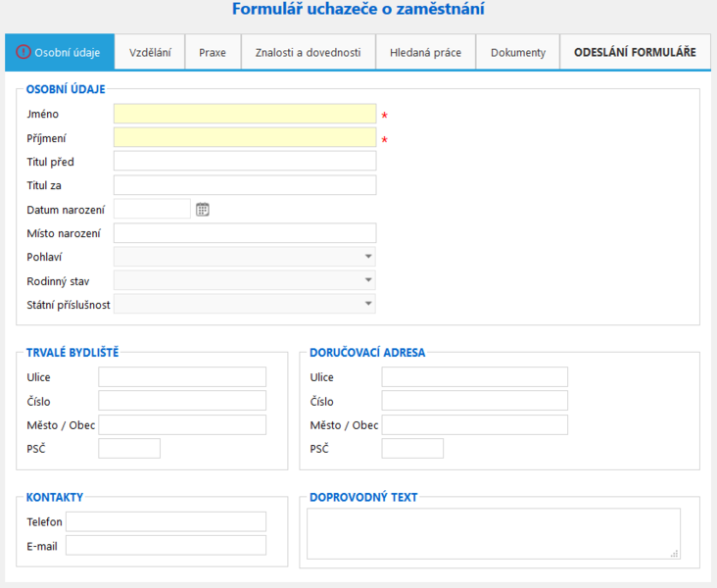Screen dimensions: 717x588
Task: Click the Místo narození field
Action: pyautogui.click(x=245, y=233)
